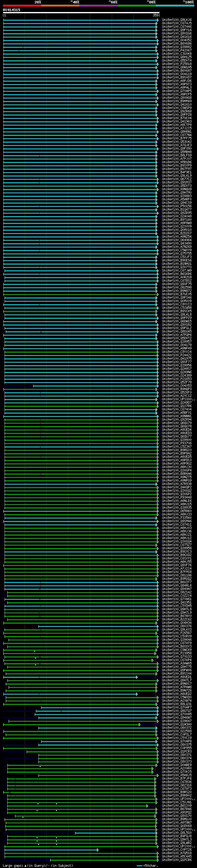Image resolution: width=197 pixels, height=868 pixels.
Task: Click the UniRef100_A9PAL3 label
Action: pos(177,88)
